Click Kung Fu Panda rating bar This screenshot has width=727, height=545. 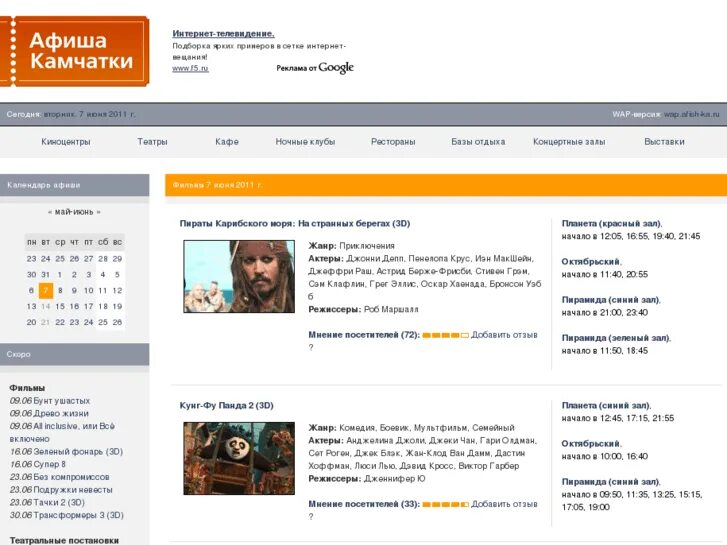pyautogui.click(x=446, y=504)
